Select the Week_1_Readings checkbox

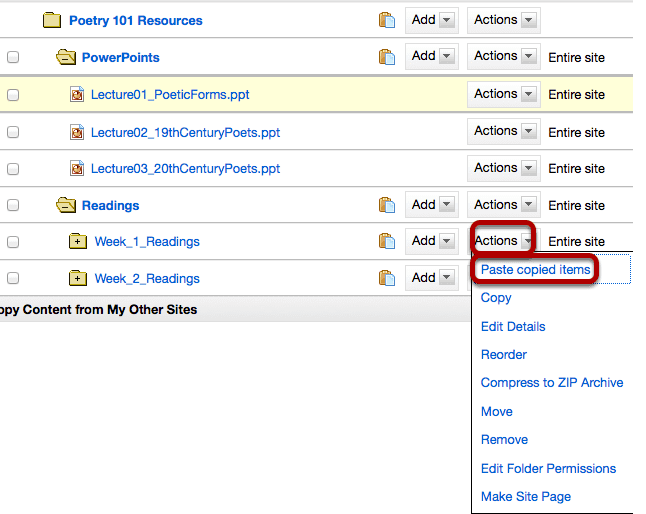[13, 242]
